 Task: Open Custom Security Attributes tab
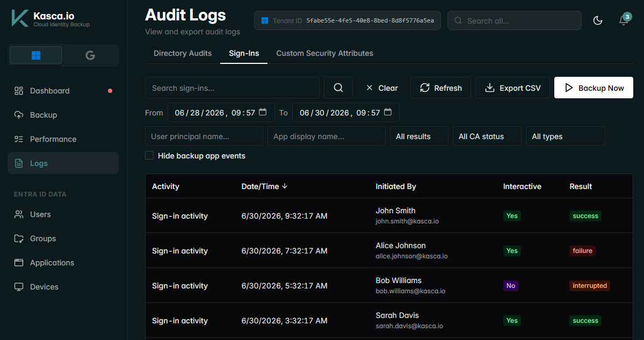point(324,53)
